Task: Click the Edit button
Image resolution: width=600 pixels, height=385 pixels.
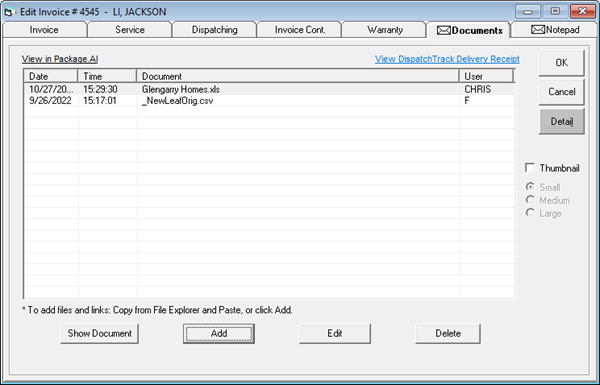Action: [335, 333]
